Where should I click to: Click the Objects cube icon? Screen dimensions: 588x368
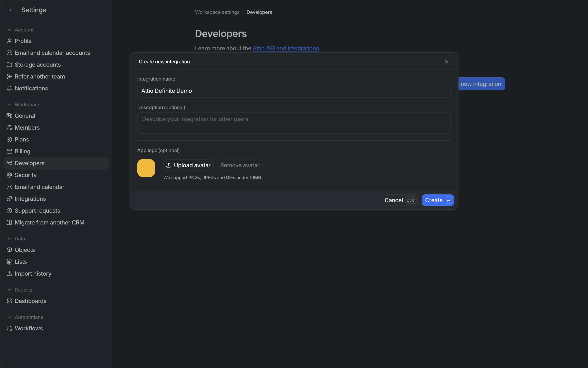click(9, 250)
